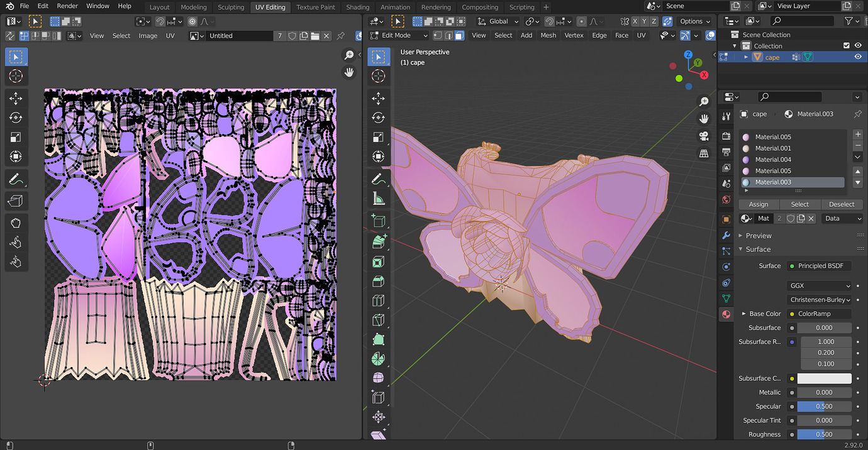Open the File menu
Image resolution: width=868 pixels, height=450 pixels.
pos(25,6)
